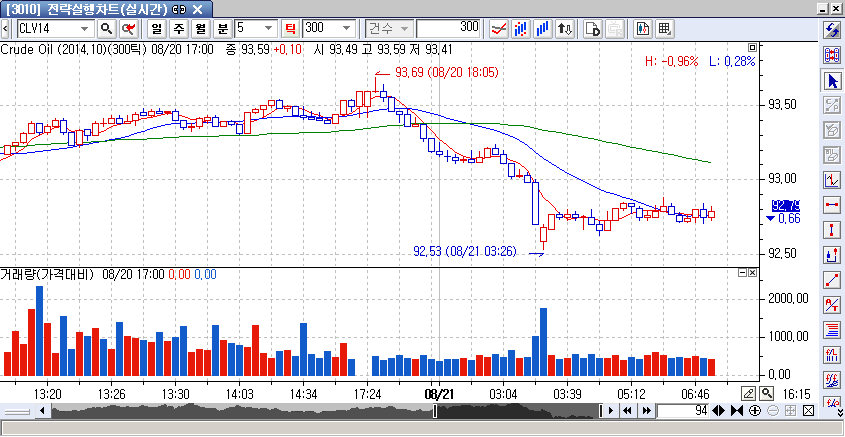Close the volume indicator panel

click(x=751, y=272)
